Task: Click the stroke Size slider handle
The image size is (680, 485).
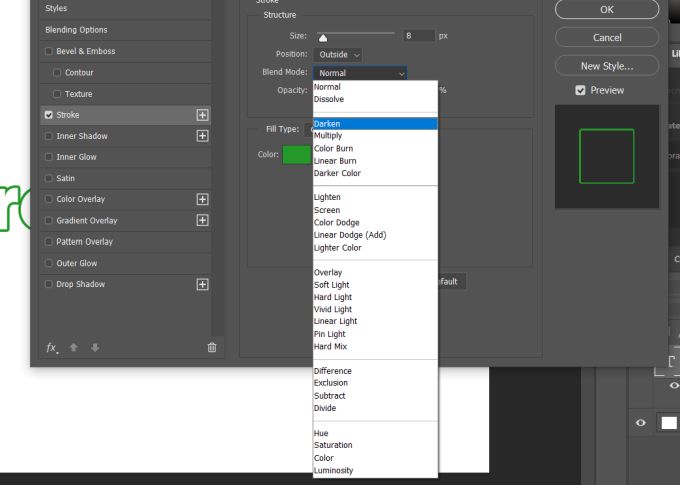Action: pyautogui.click(x=323, y=38)
